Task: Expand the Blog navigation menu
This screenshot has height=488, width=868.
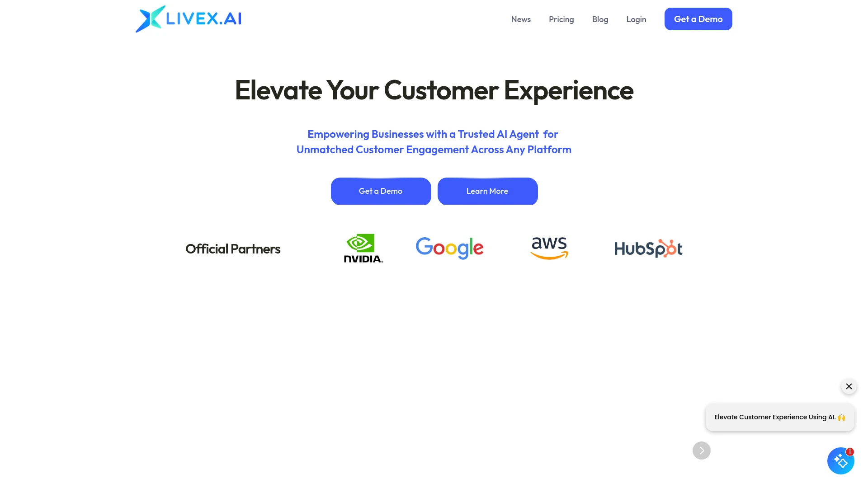Action: [600, 19]
